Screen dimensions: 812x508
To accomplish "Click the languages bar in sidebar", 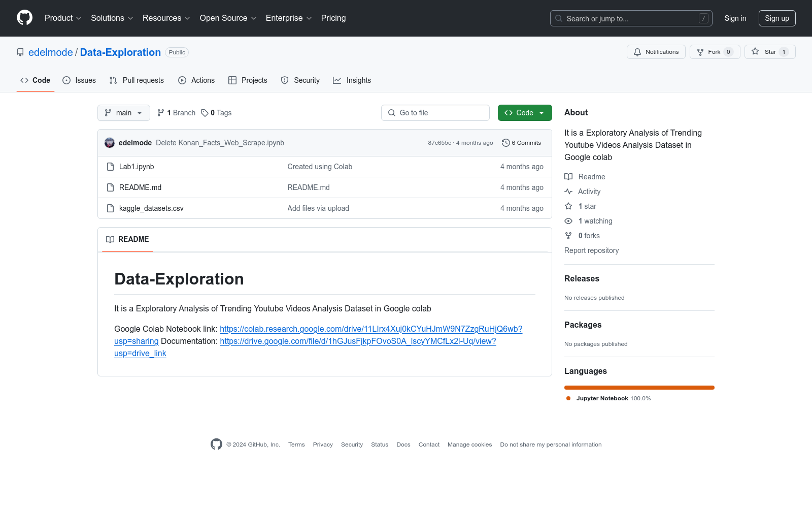I will [639, 388].
